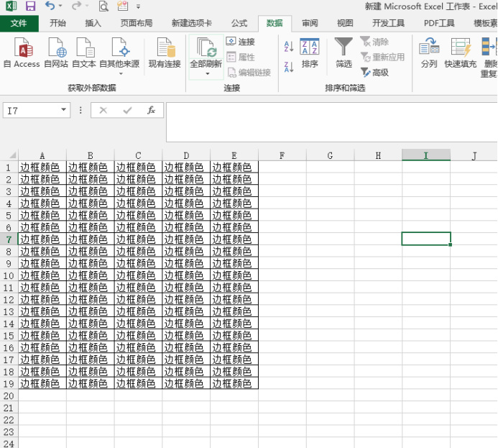Viewport: 498px width, 448px height.
Task: Click 分列 Text to Columns icon
Action: coord(429,52)
